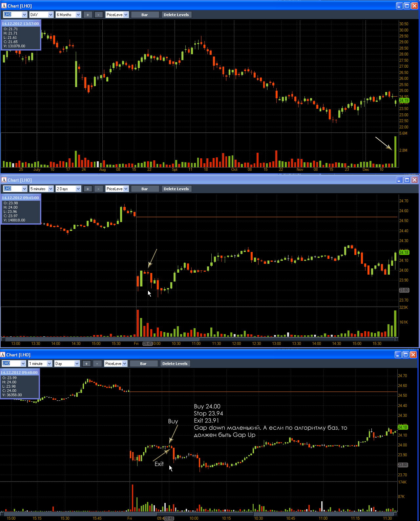Click the 09:45 time marker on middle chart axis
This screenshot has height=521, width=420.
148,344
